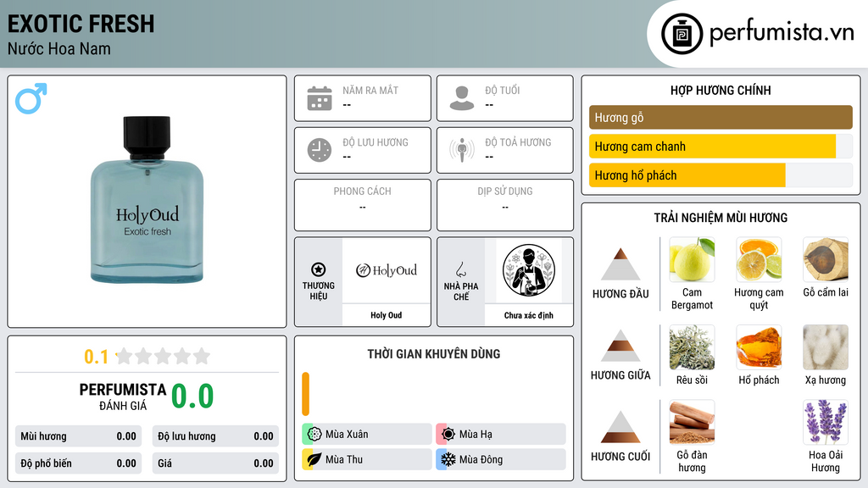Click the star badge icon above Thương hiệu
The height and width of the screenshot is (488, 868).
[319, 269]
